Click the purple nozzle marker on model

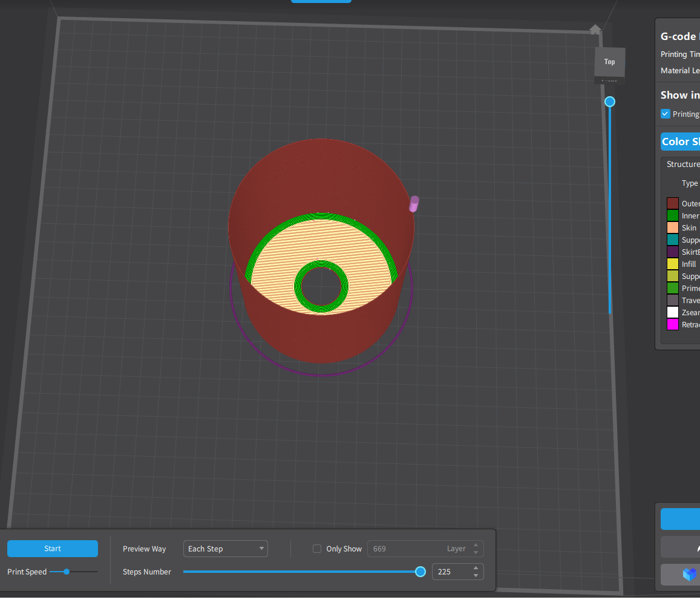click(414, 204)
